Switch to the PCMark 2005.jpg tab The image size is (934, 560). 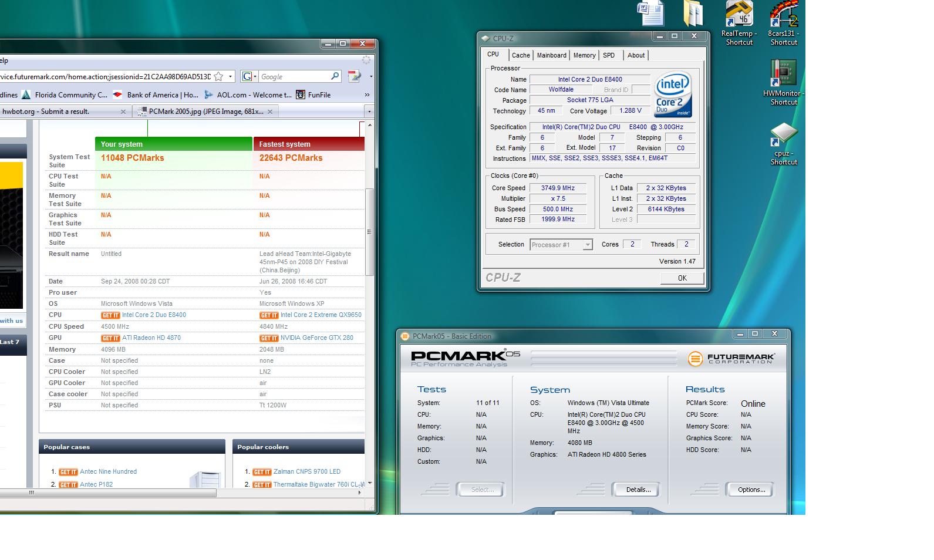click(205, 112)
